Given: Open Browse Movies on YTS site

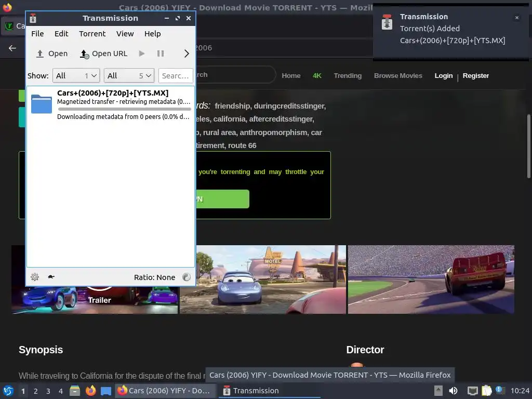Looking at the screenshot, I should tap(398, 76).
